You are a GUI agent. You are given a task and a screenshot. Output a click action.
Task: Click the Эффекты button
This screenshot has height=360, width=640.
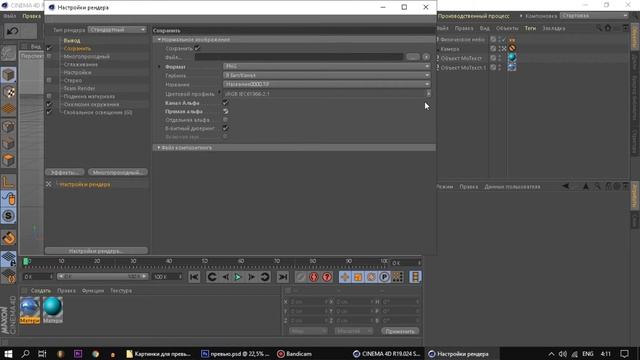point(65,172)
